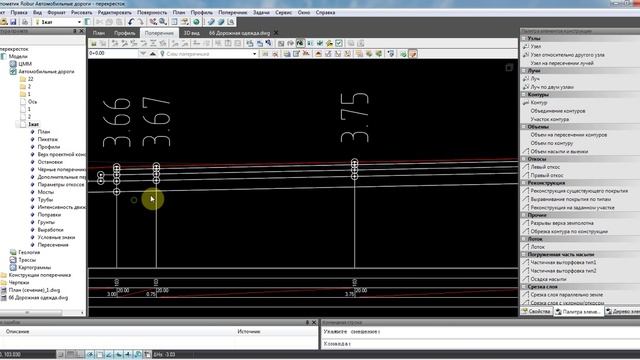Screen dimensions: 640x360
Task: Open the 1кат dropdown in main toolbar
Action: pos(79,22)
